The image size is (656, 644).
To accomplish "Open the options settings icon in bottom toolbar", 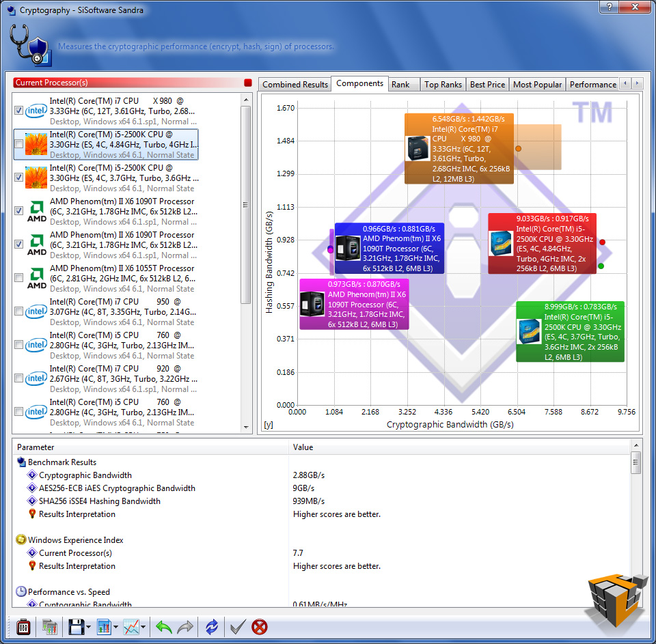I will click(x=23, y=627).
